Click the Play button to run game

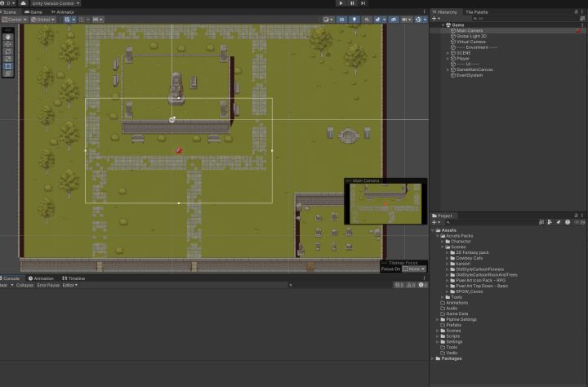point(341,3)
